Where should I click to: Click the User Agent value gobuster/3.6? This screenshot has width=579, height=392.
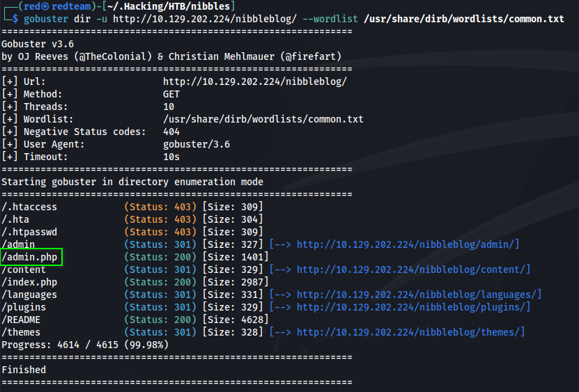196,144
